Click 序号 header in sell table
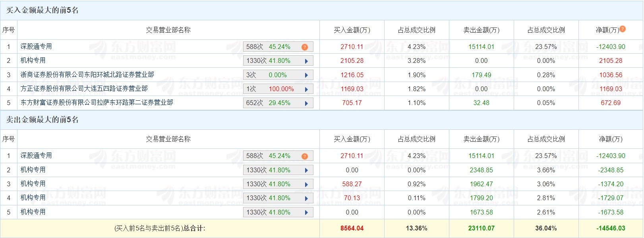The width and height of the screenshot is (644, 238). 9,139
